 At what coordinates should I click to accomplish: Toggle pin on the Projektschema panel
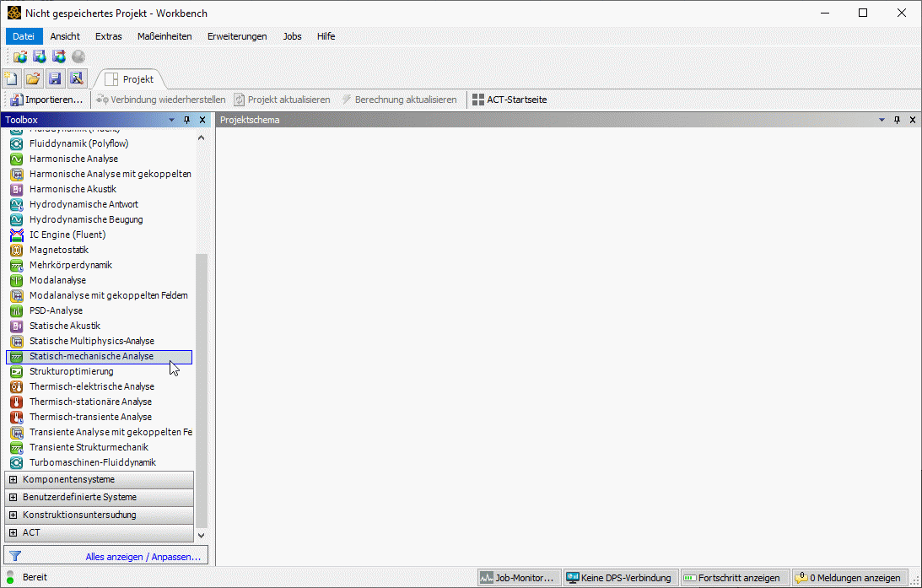[897, 120]
